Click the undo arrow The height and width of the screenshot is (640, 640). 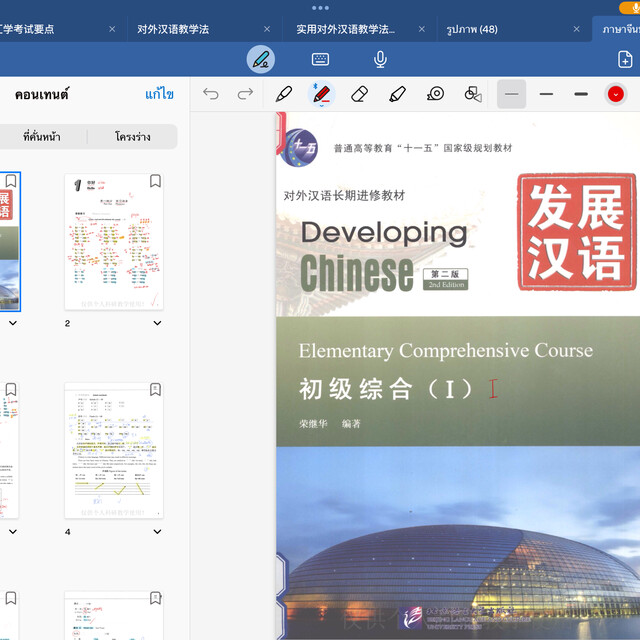click(211, 94)
